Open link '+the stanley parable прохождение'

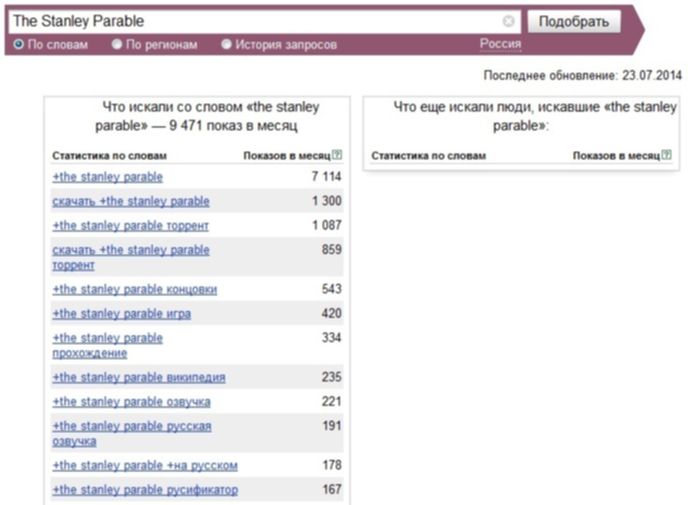(108, 345)
